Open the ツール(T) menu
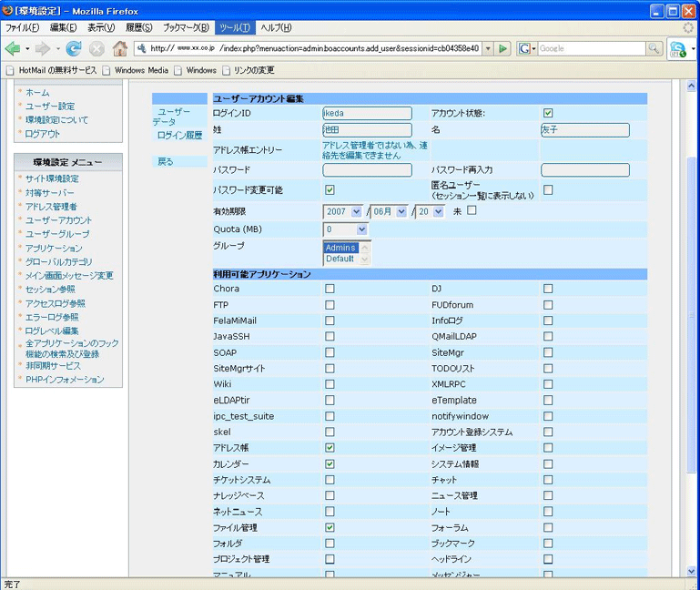Image resolution: width=700 pixels, height=590 pixels. coord(234,27)
